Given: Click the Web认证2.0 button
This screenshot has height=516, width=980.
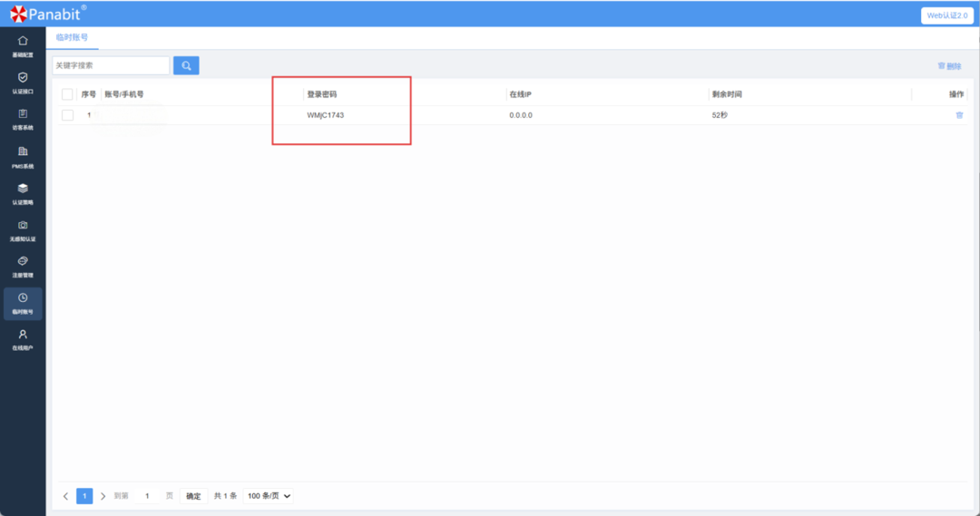Looking at the screenshot, I should 946,15.
